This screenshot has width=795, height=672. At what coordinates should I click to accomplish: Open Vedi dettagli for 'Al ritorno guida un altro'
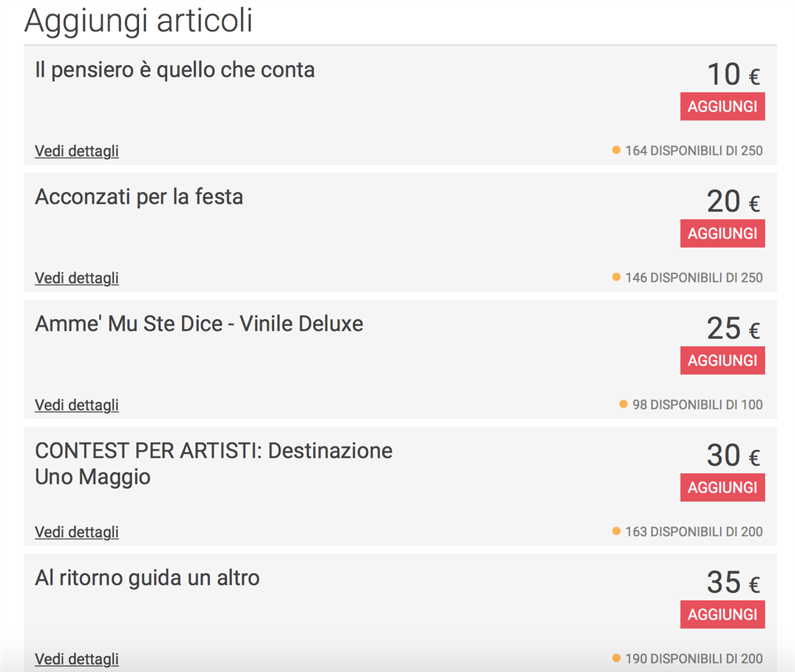coord(76,659)
